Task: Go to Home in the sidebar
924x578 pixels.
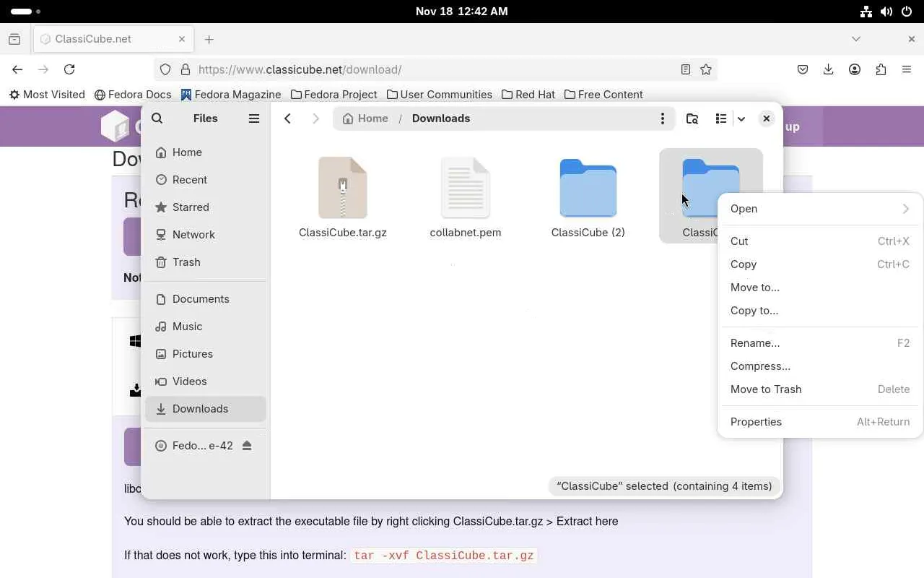Action: (206, 152)
